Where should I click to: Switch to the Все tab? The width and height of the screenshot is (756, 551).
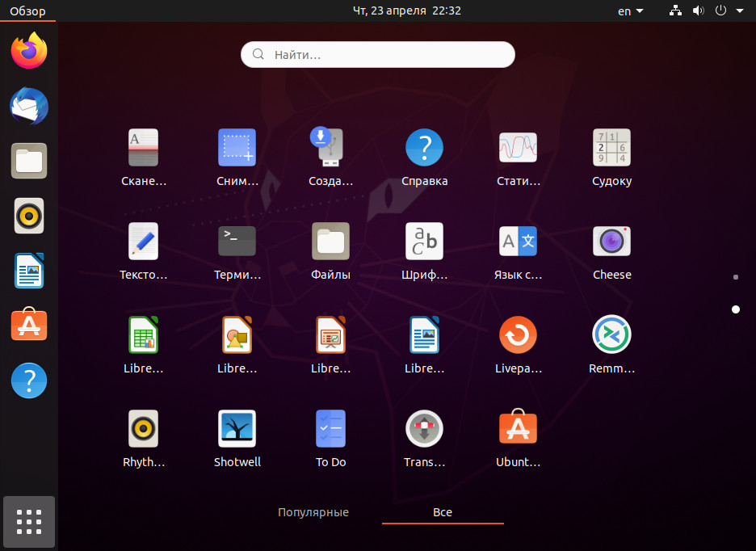pos(443,512)
